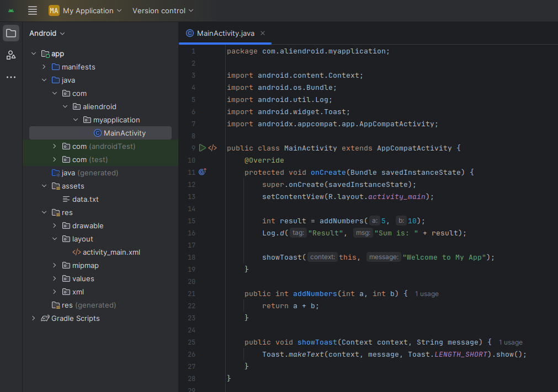Click the related XML gutter icon on line 9

point(212,148)
